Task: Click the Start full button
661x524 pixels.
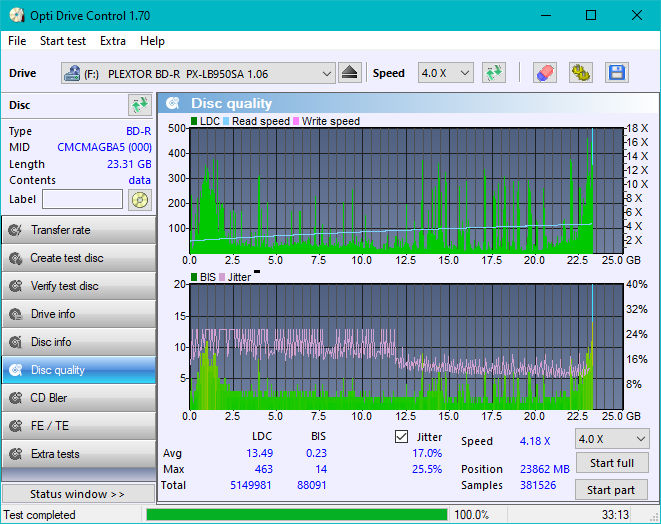Action: tap(612, 463)
